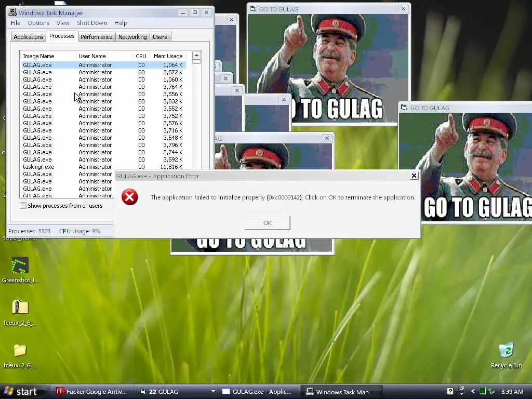Click the green CPU meter tray icon

(x=482, y=391)
